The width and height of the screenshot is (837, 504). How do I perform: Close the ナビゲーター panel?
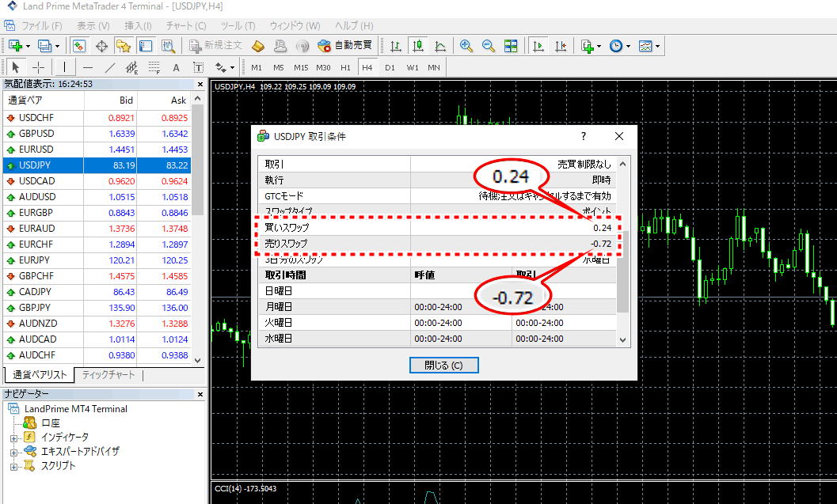[x=200, y=394]
